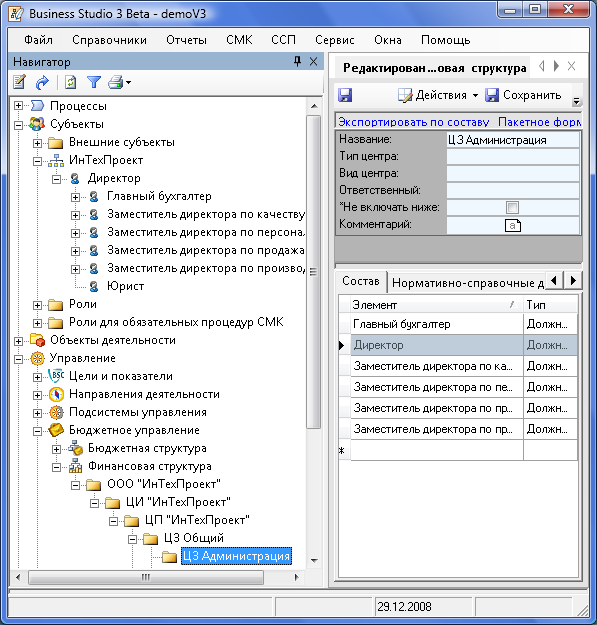597x625 pixels.
Task: Click the Управление wheel icon
Action: tap(37, 358)
